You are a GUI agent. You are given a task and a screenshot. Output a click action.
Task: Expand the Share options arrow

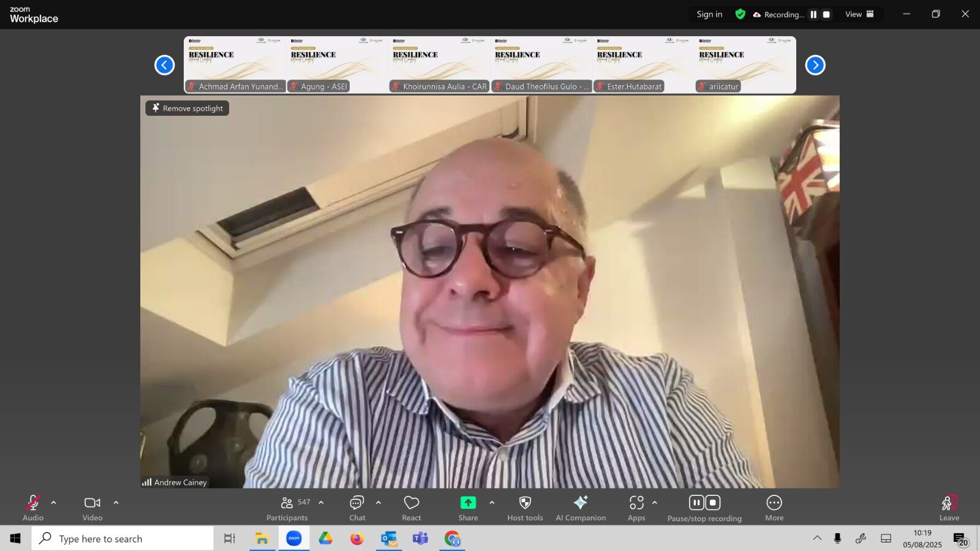(492, 503)
